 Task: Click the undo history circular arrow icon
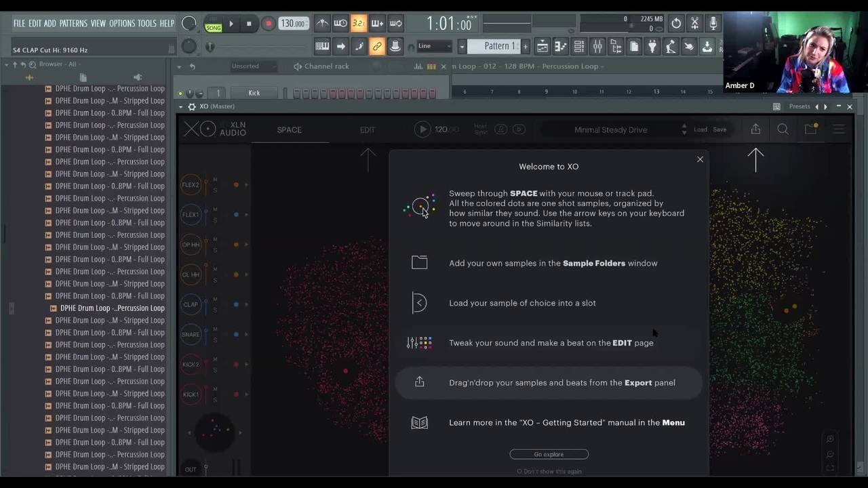(676, 24)
